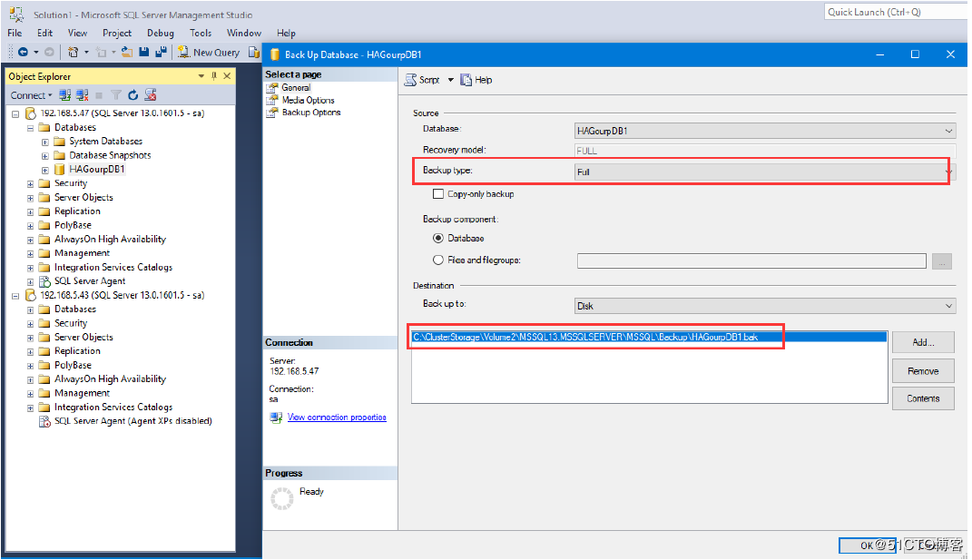Open the Script dropdown arrow
Image resolution: width=972 pixels, height=560 pixels.
[x=451, y=80]
